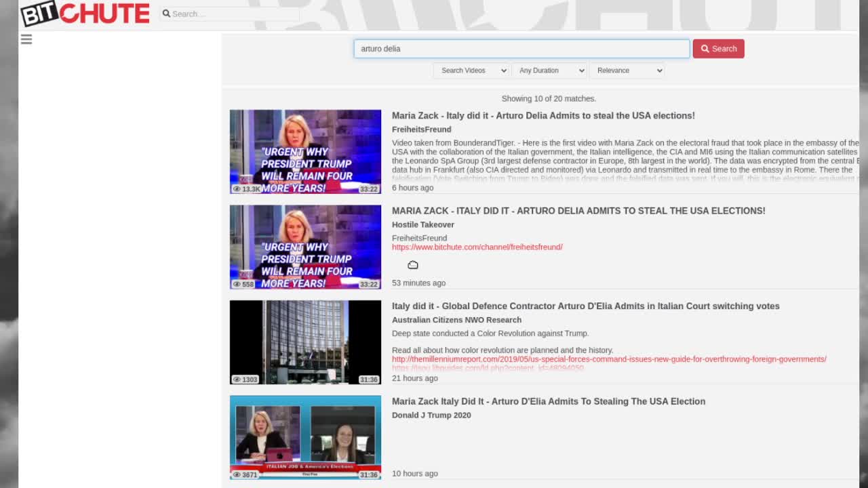The height and width of the screenshot is (488, 868).
Task: Open uppercase 'MARIA ZACK - ITALY DID IT' title
Action: 578,211
